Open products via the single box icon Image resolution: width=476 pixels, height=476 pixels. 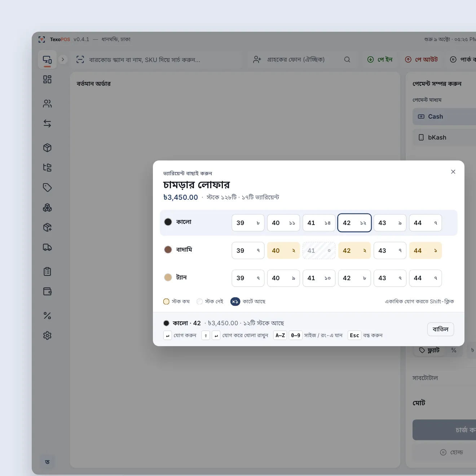[x=47, y=148]
